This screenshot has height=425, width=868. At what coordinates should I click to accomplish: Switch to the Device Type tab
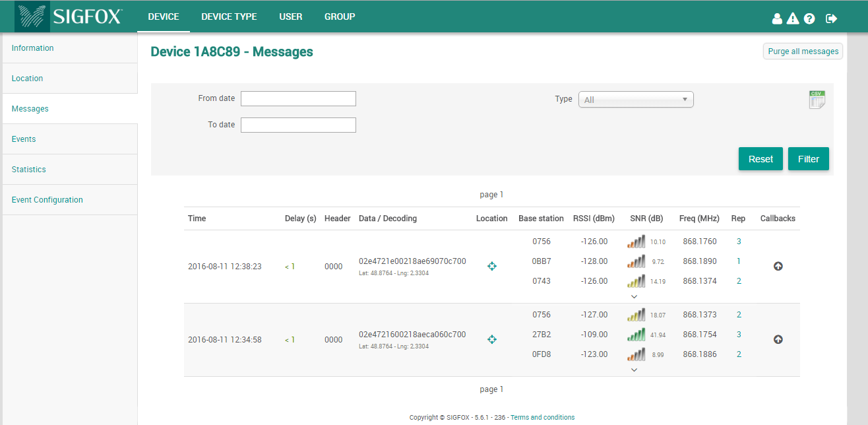pyautogui.click(x=229, y=16)
